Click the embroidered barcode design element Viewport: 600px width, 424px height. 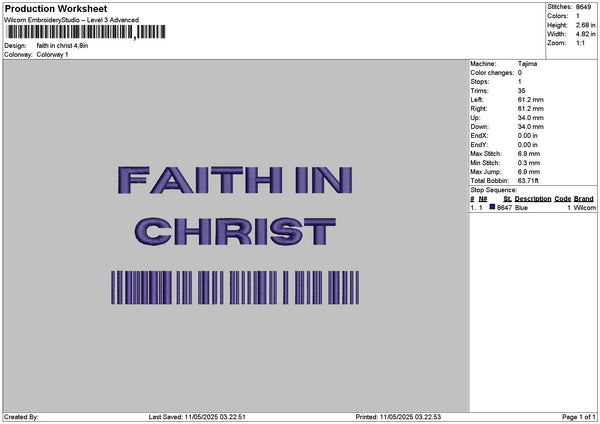(235, 287)
